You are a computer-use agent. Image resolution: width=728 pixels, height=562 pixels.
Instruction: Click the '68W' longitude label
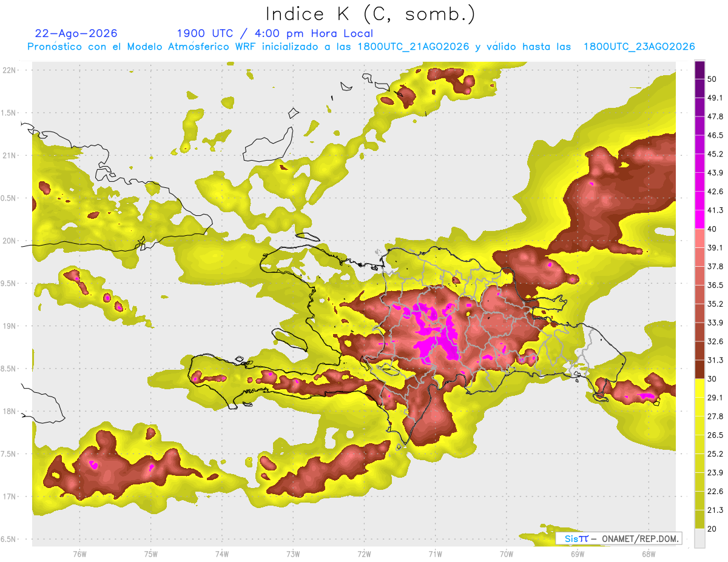[648, 554]
